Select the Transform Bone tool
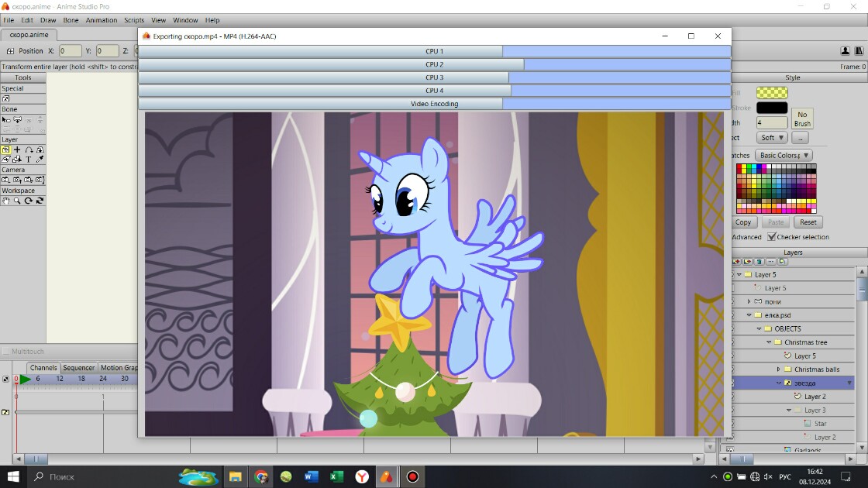 coord(17,119)
